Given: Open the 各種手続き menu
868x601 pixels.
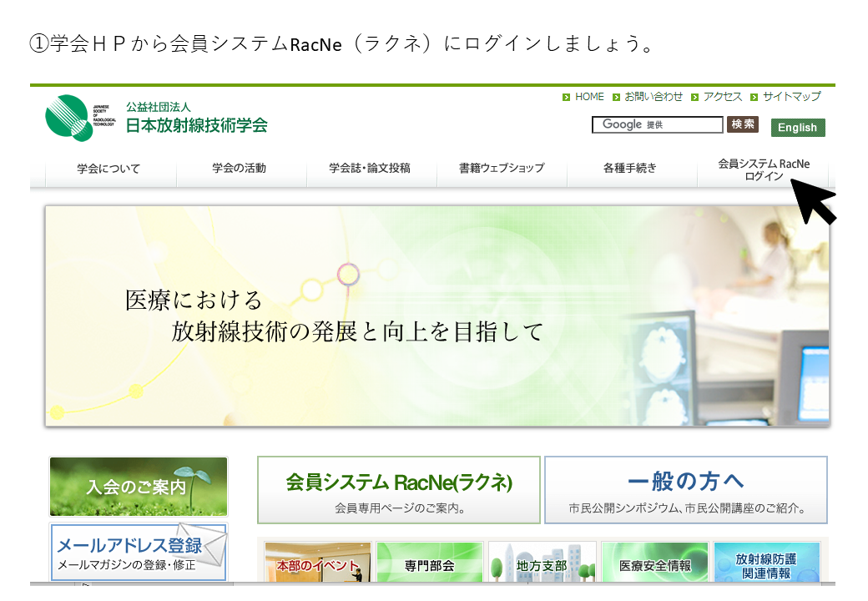Looking at the screenshot, I should pos(630,169).
